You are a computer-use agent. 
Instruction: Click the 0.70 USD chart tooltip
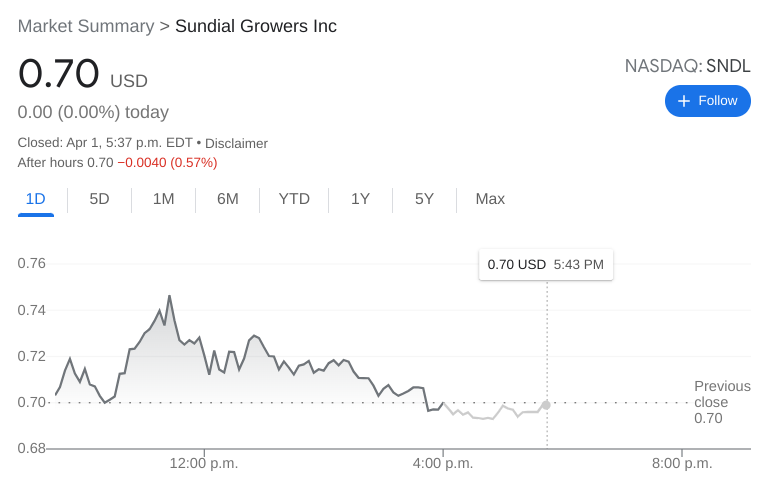(x=545, y=265)
